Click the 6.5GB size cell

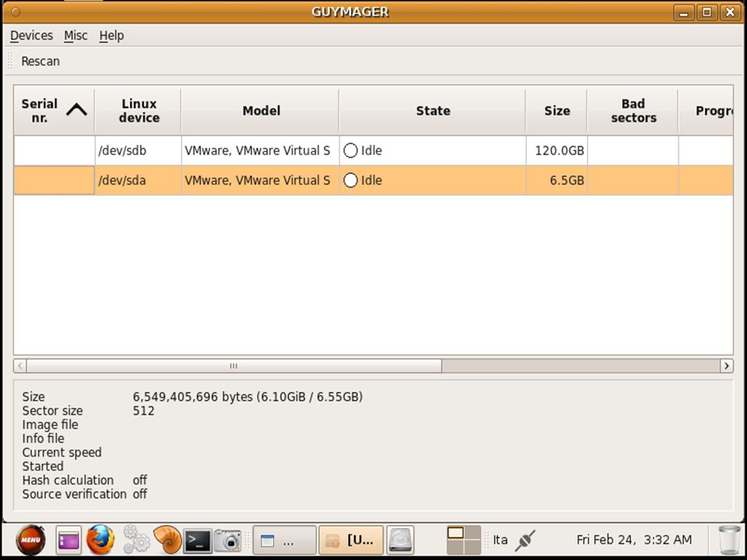click(556, 180)
